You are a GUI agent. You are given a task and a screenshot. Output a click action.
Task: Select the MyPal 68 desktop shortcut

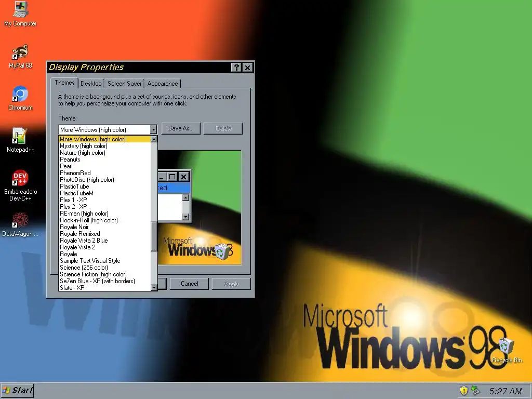20,57
